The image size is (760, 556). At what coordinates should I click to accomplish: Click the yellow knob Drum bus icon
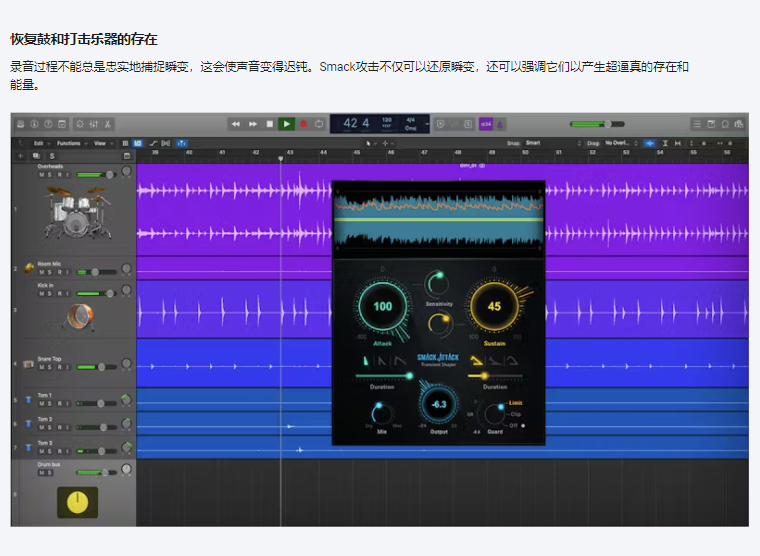pos(78,502)
